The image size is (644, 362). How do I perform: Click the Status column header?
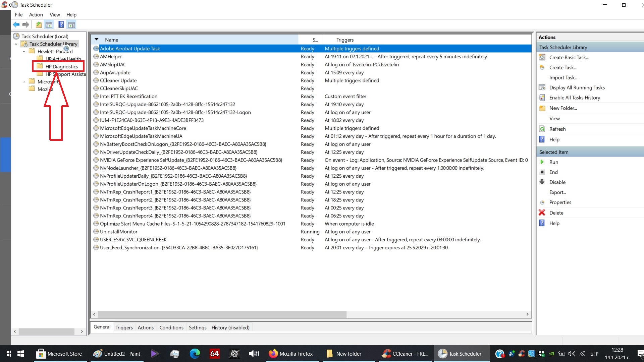(x=310, y=40)
